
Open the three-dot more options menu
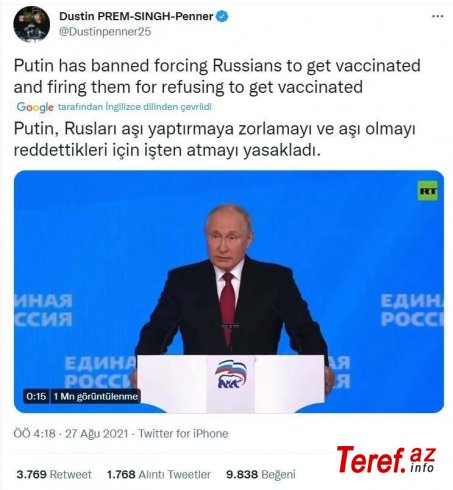click(437, 16)
